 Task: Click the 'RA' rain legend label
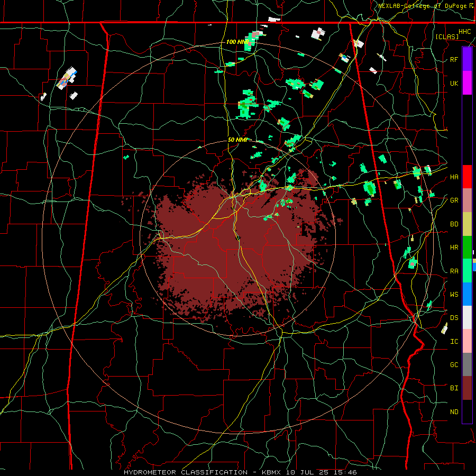click(x=454, y=271)
